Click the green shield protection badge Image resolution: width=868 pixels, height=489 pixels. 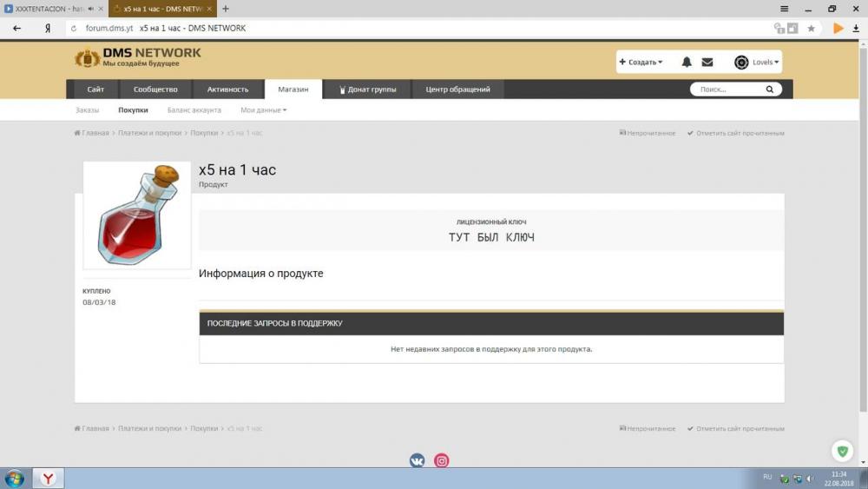[842, 452]
